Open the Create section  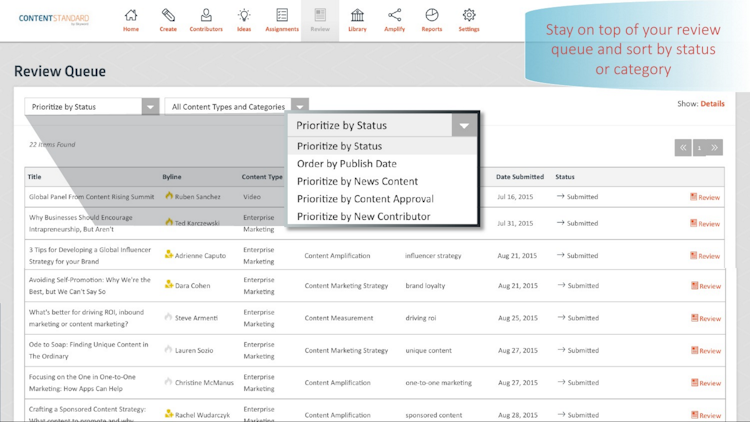coord(168,21)
